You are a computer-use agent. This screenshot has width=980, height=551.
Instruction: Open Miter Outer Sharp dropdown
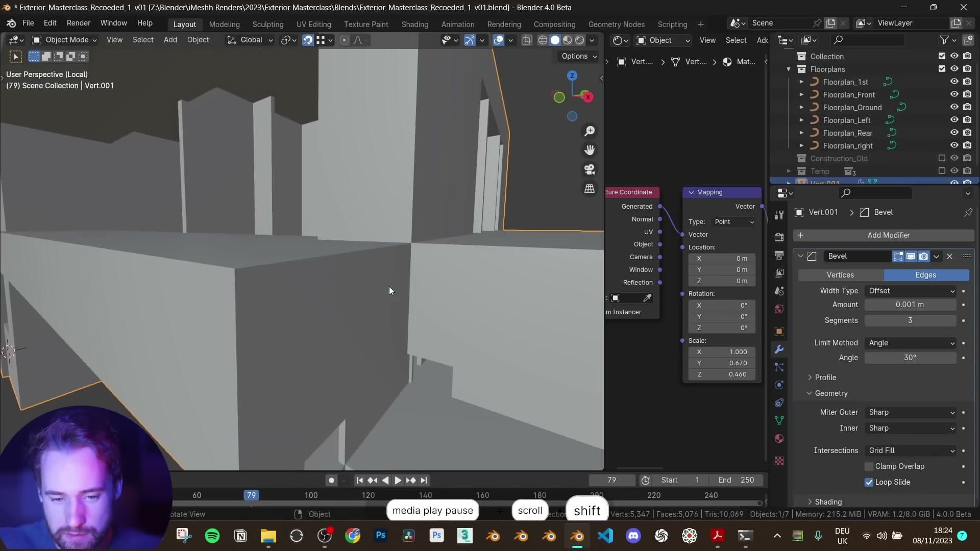911,412
